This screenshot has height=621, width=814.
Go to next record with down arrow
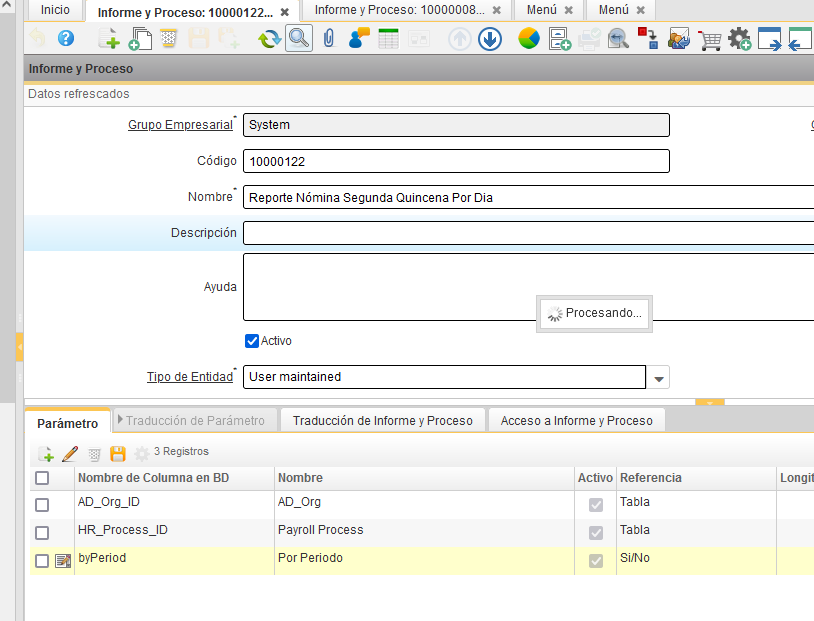click(490, 39)
